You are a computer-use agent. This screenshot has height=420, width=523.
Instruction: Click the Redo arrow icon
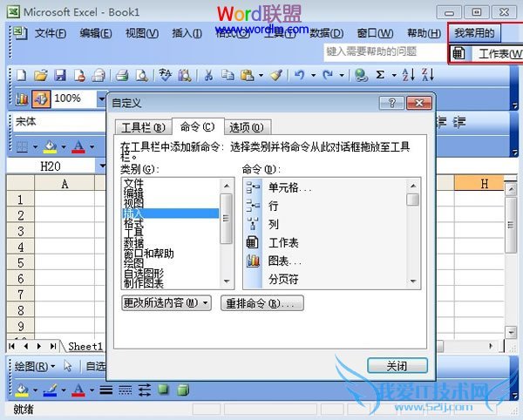click(328, 75)
